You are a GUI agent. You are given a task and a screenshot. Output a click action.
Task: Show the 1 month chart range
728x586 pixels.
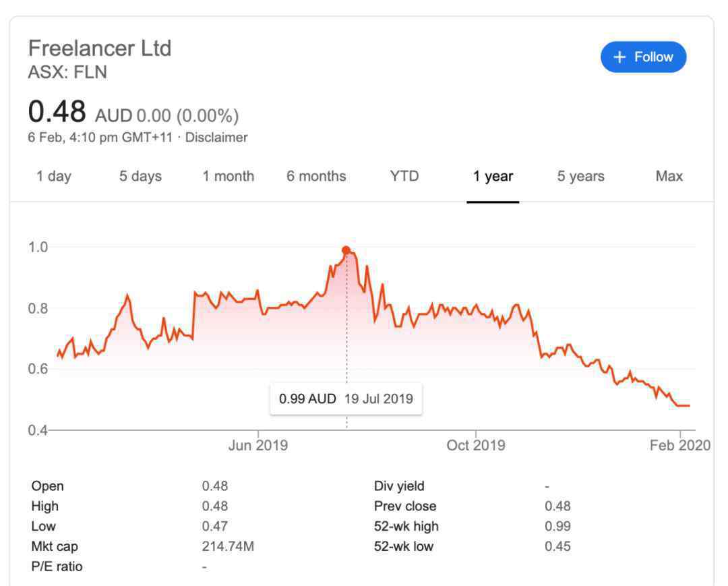pyautogui.click(x=229, y=177)
